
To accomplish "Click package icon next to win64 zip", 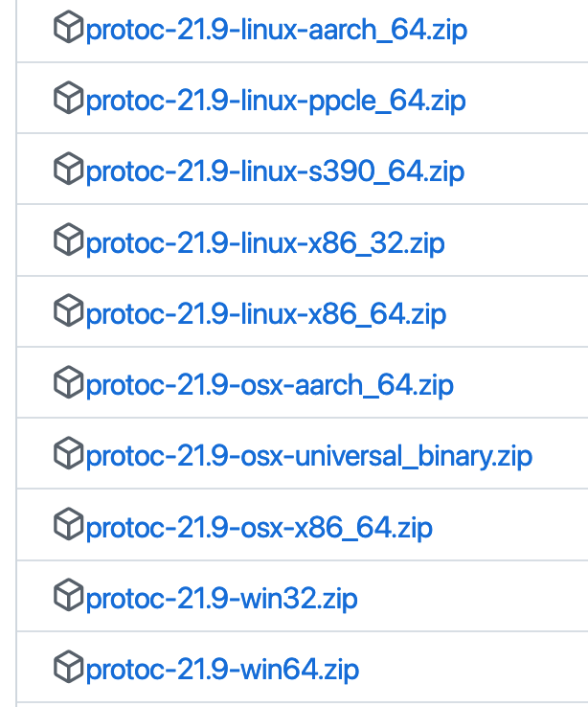I will [69, 668].
